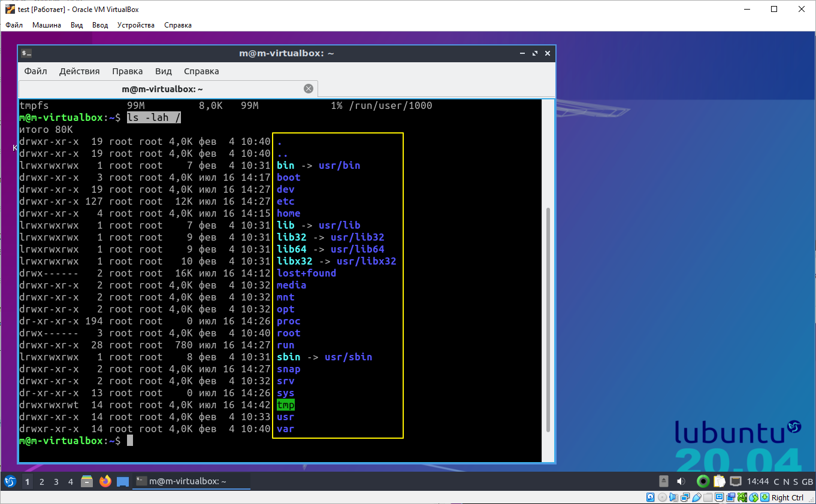816x504 pixels.
Task: Maximize the terminal window
Action: 535,53
